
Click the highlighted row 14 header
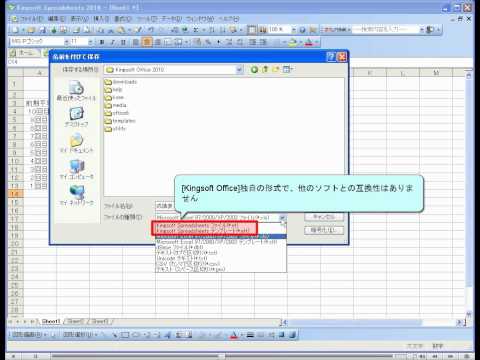click(x=15, y=194)
